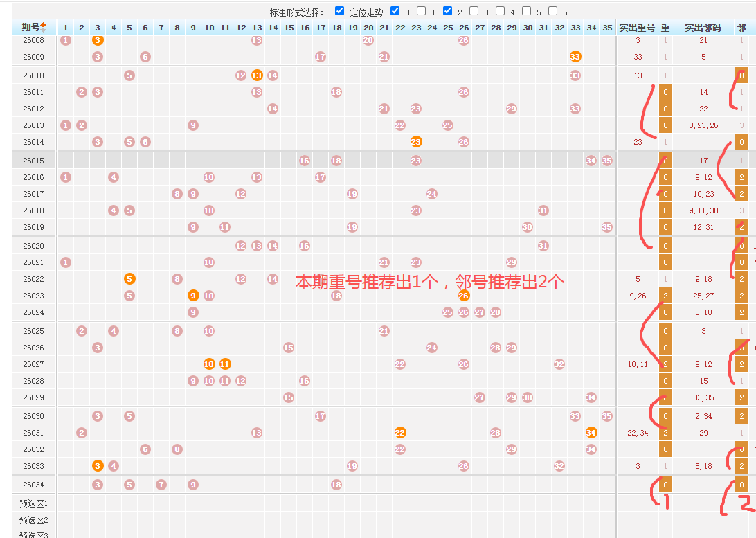Viewport: 756px width, 538px height.
Task: Pick ball 17 in row 26030
Action: tap(321, 416)
